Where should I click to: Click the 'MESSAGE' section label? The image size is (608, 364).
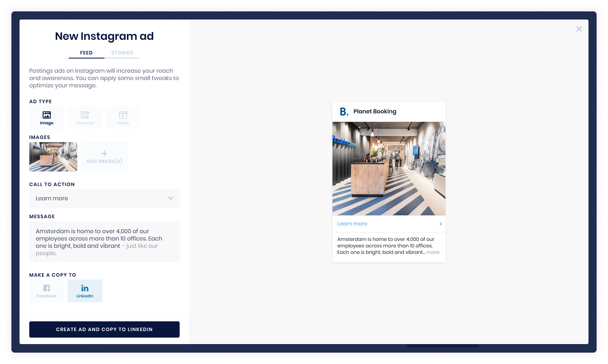pos(42,217)
